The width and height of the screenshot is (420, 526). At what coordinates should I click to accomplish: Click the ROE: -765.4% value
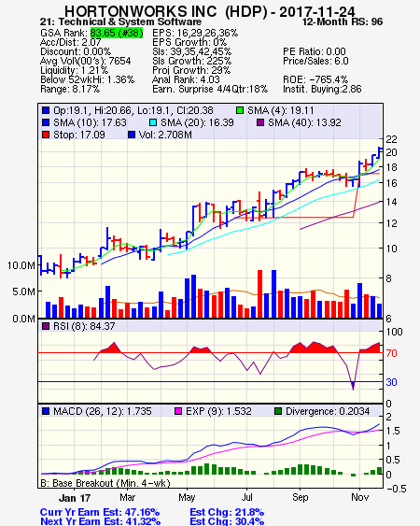pos(315,79)
